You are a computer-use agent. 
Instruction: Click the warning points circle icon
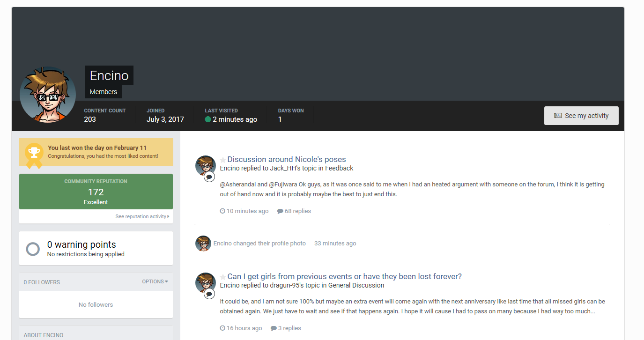click(x=33, y=249)
